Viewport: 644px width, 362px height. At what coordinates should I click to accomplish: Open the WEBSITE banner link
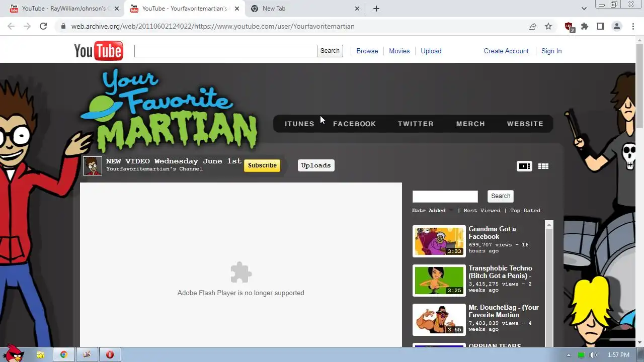tap(525, 124)
